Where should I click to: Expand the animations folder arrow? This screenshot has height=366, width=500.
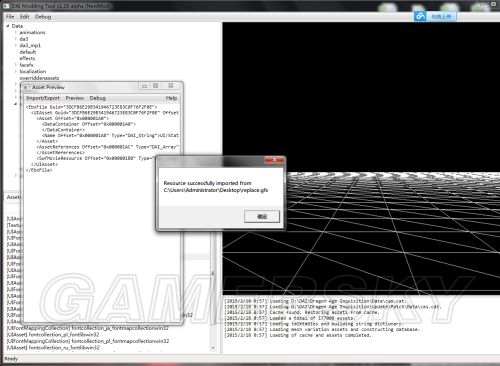[16, 32]
